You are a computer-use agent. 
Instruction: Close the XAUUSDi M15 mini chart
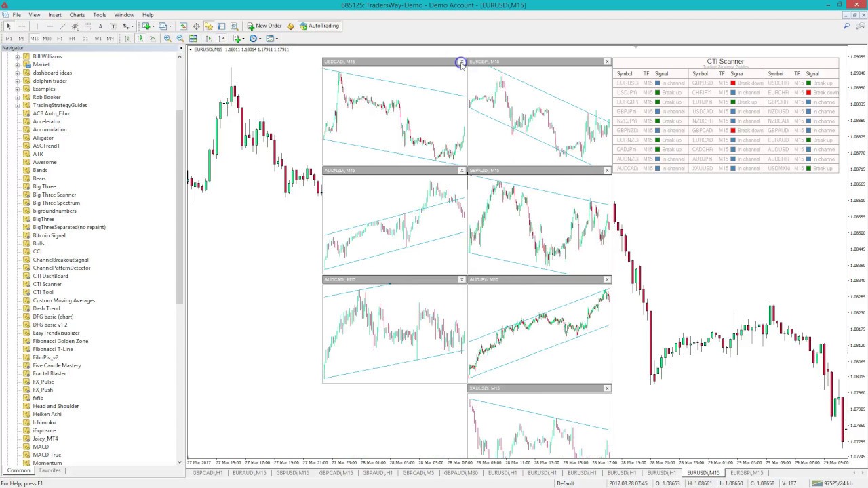pyautogui.click(x=607, y=388)
